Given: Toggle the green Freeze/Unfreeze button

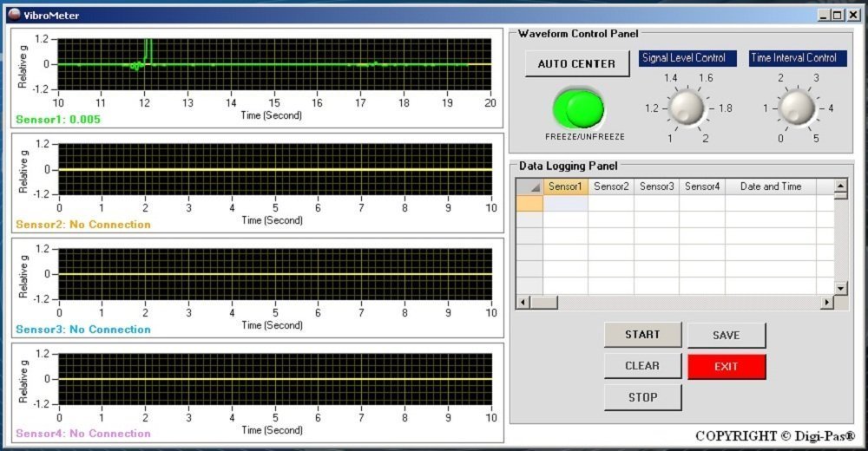Looking at the screenshot, I should (578, 108).
